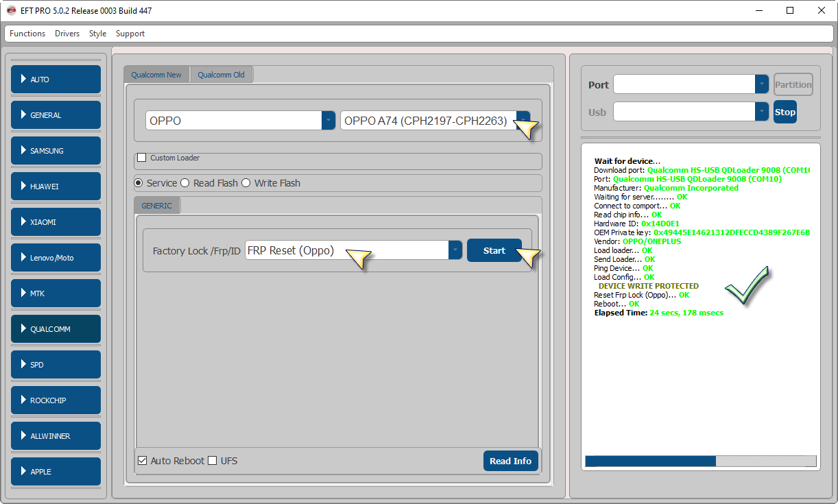
Task: Open the Style menu
Action: pos(97,34)
